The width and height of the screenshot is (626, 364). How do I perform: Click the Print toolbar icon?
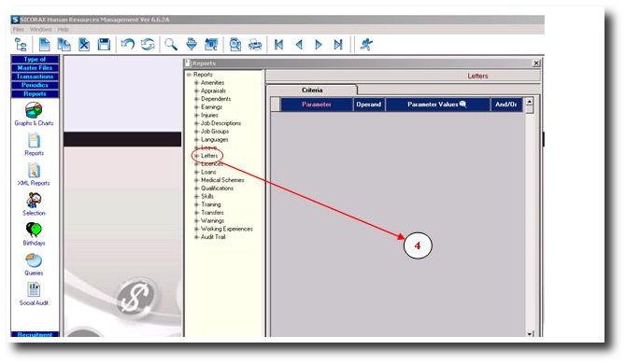tap(255, 44)
